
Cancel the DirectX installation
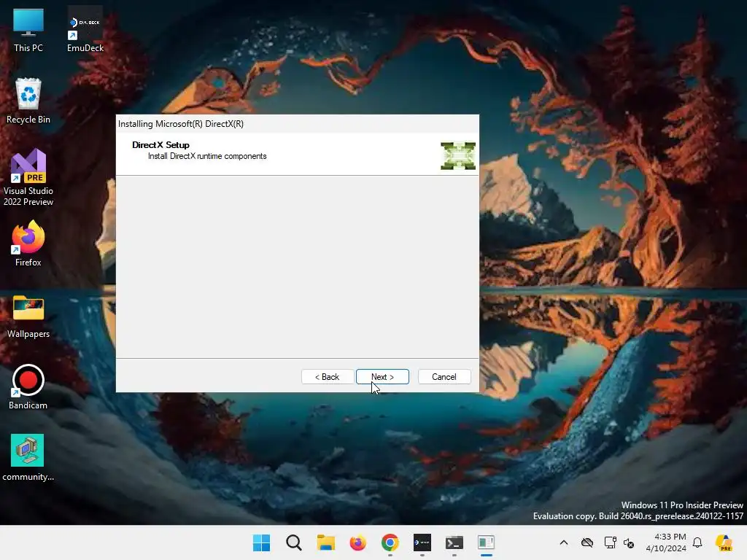444,377
